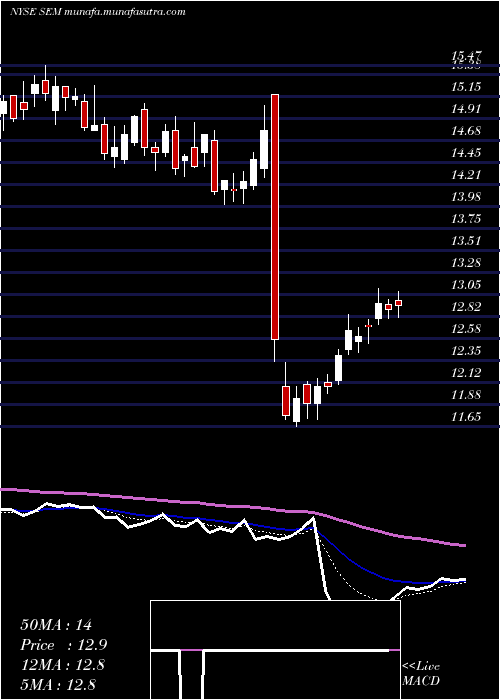Click the 13.75 price axis label

coord(466,219)
